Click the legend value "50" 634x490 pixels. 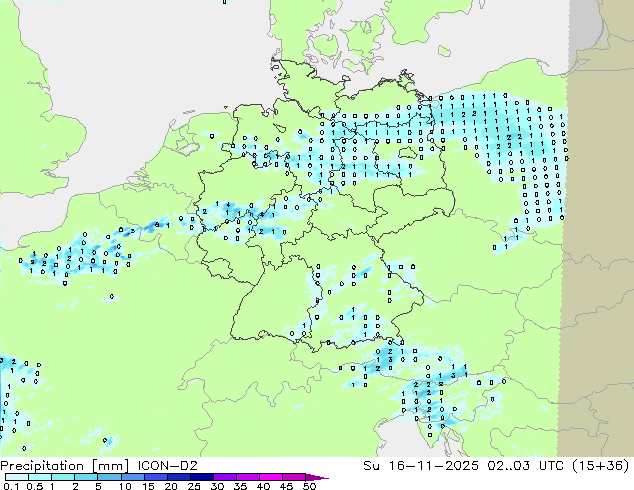tap(309, 486)
